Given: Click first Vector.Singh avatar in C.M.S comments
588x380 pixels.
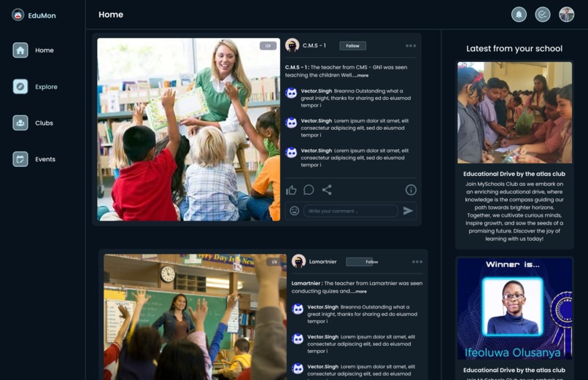Looking at the screenshot, I should pyautogui.click(x=291, y=93).
